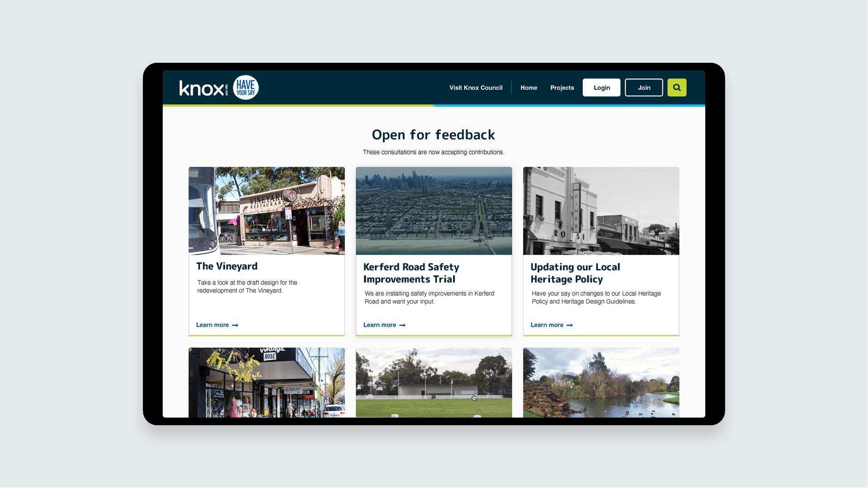Click arrow icon beside Heritage Policy Learn more
The width and height of the screenshot is (868, 488).
[570, 325]
